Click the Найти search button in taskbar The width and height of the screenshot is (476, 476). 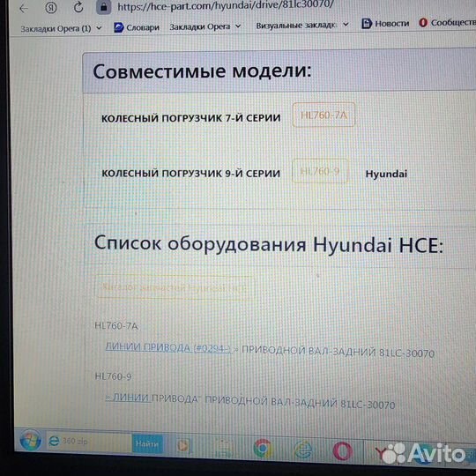(x=147, y=444)
